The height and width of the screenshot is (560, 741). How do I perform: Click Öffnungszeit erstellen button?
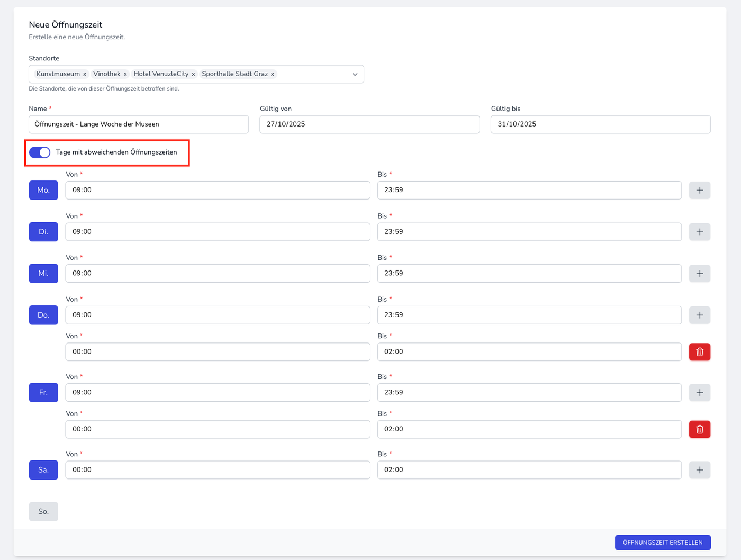pos(662,543)
